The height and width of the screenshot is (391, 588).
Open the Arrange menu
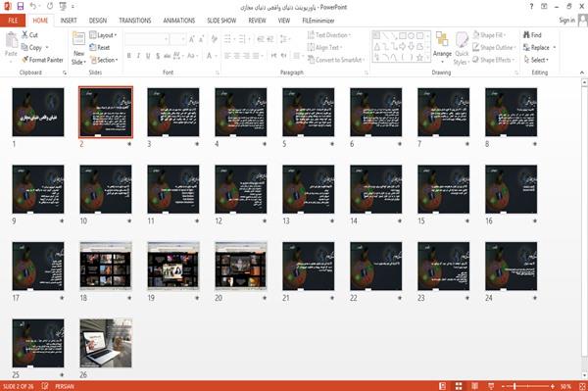pyautogui.click(x=442, y=47)
